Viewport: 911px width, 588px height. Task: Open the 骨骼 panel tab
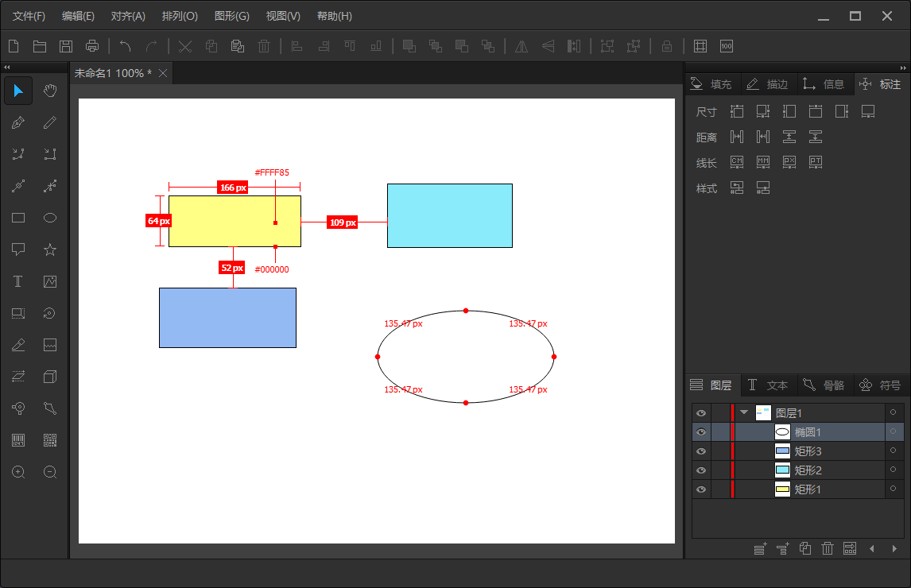click(824, 385)
